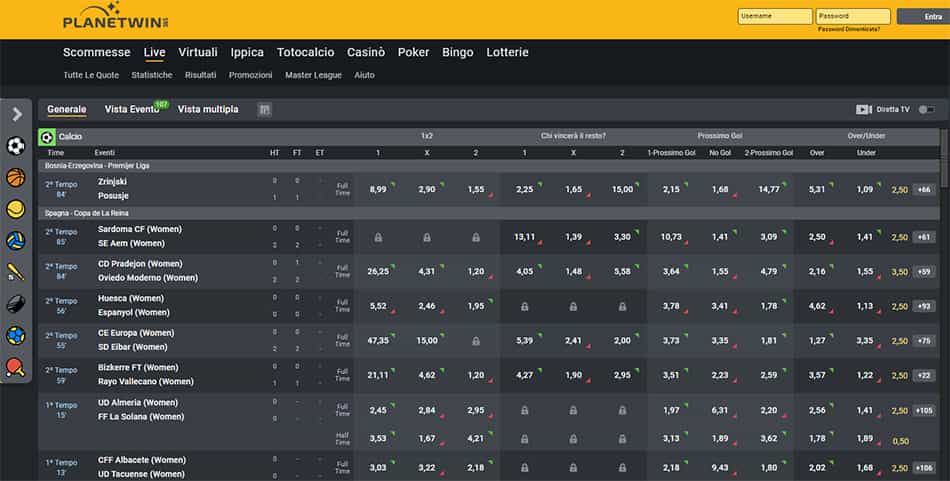Click the green Calcio section icon
The width and height of the screenshot is (950, 481).
point(47,137)
